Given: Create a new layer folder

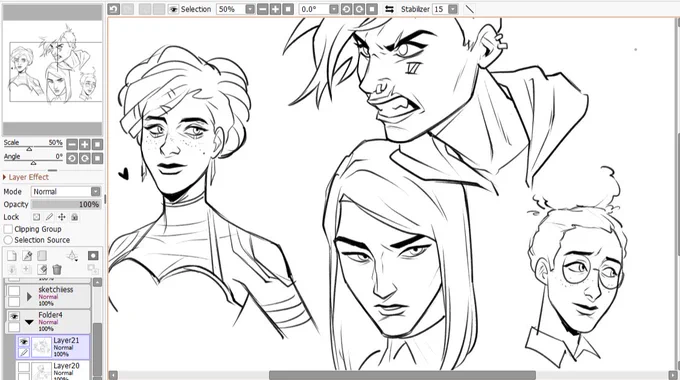Looking at the screenshot, I should 42,256.
